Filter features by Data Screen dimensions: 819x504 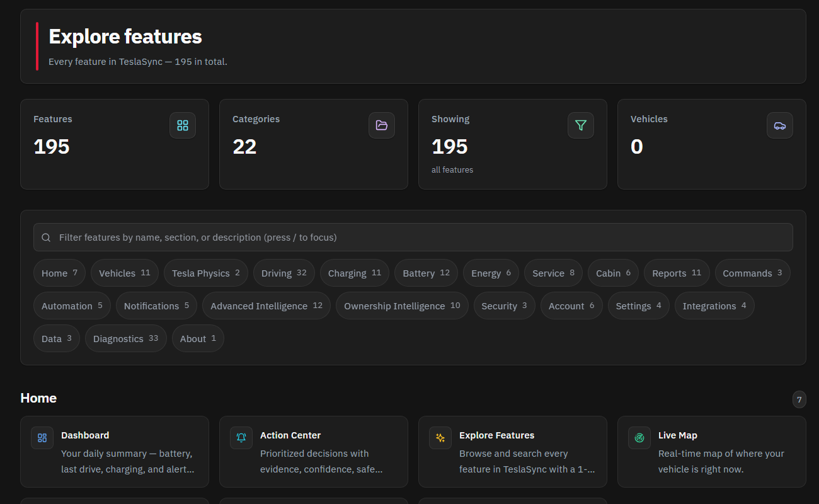57,338
